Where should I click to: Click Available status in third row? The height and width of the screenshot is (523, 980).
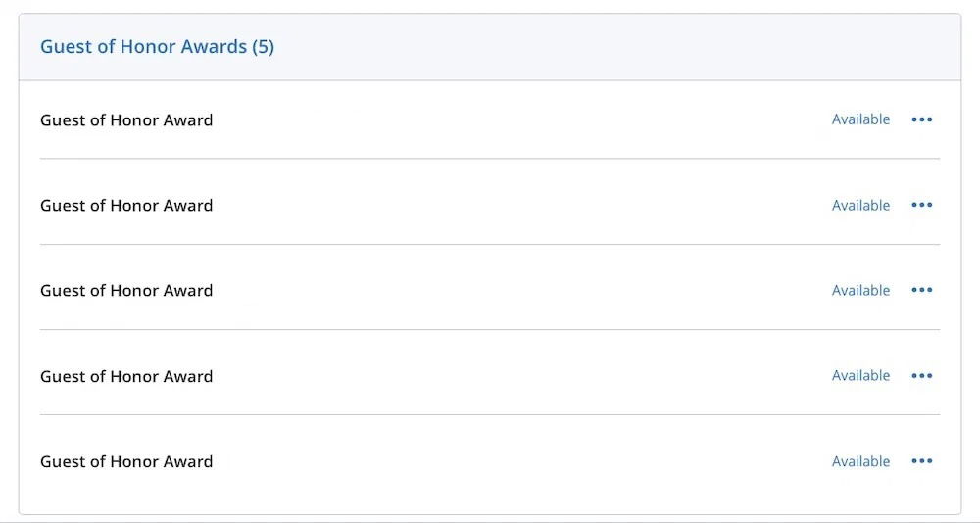860,290
